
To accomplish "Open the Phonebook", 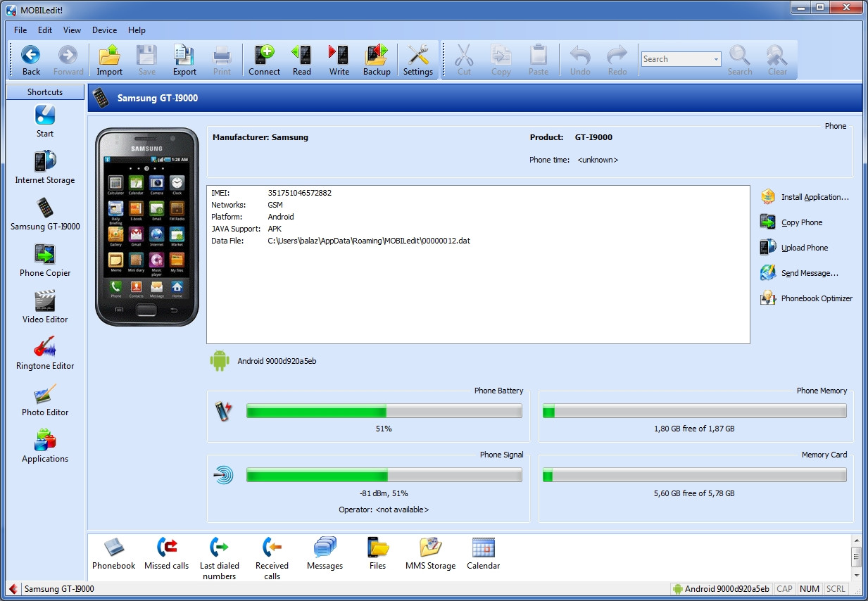I will (x=114, y=554).
